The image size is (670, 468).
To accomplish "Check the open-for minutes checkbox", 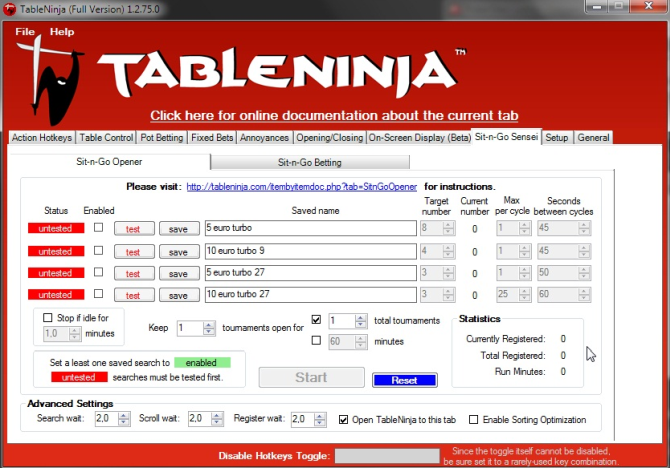I will pos(316,340).
